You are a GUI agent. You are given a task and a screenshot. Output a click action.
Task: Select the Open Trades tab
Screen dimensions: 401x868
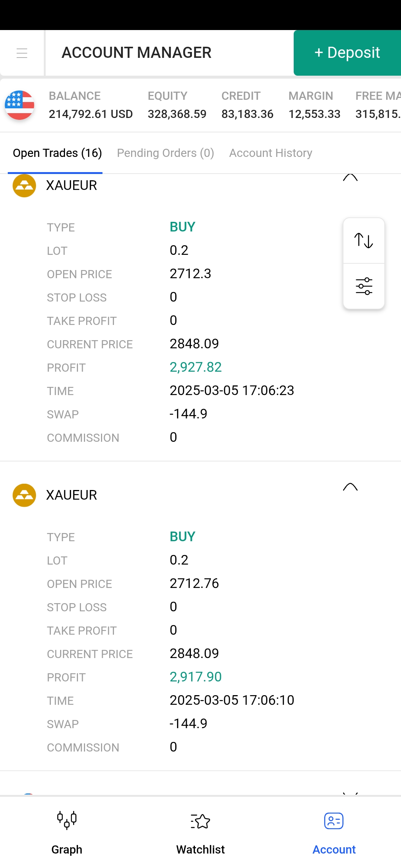[x=57, y=153]
